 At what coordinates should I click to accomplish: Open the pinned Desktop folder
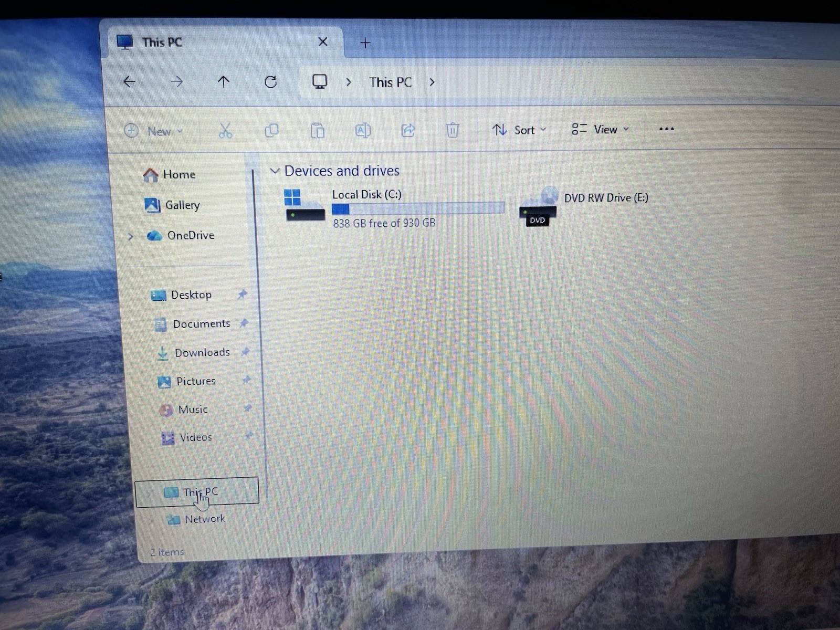(181, 295)
